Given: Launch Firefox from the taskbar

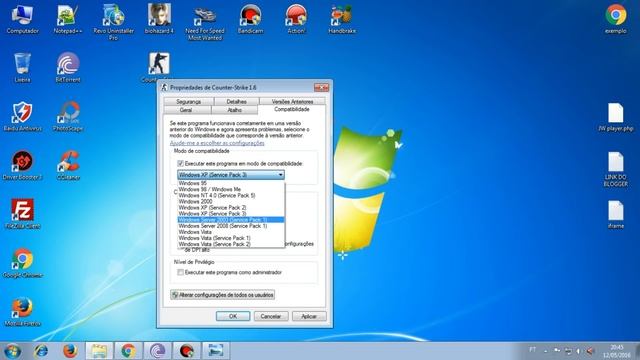Looking at the screenshot, I should coord(70,351).
